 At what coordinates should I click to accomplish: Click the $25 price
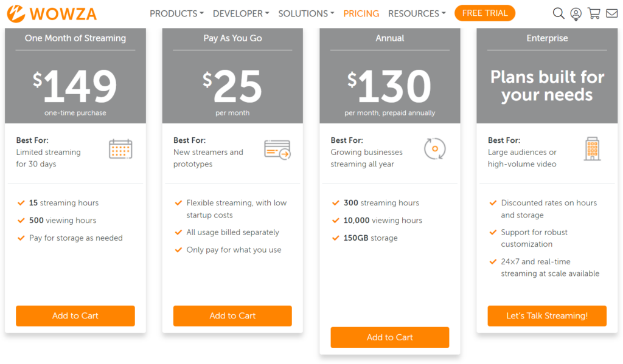tap(232, 85)
